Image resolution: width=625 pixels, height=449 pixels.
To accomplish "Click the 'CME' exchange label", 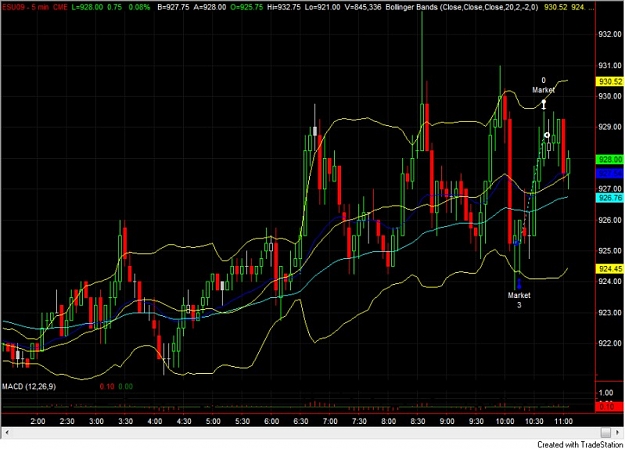I will click(60, 7).
